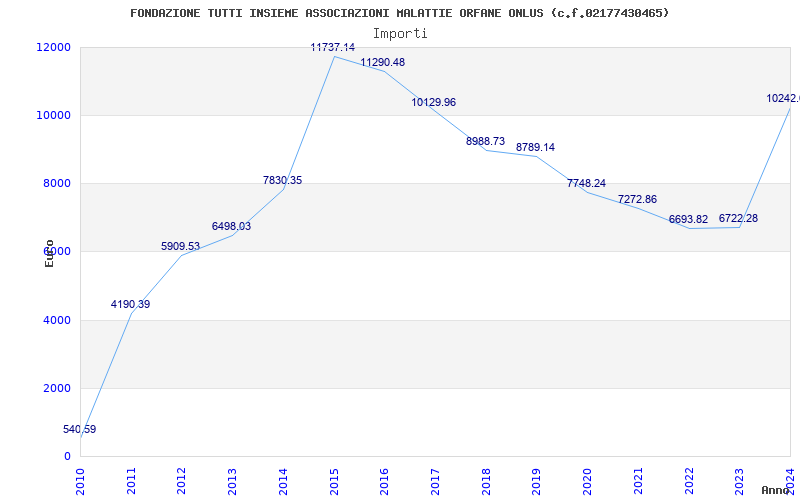Click the data label 6693.82
The image size is (800, 500).
[688, 219]
